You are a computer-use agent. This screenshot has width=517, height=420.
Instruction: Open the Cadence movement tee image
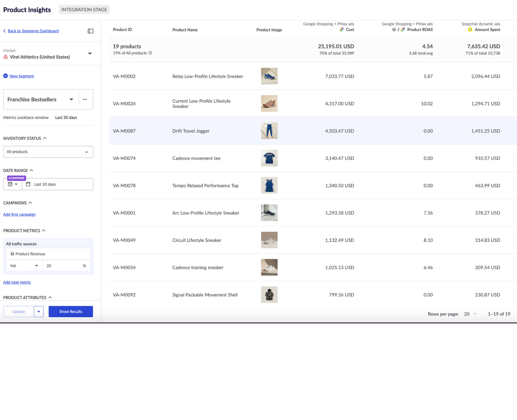tap(269, 158)
